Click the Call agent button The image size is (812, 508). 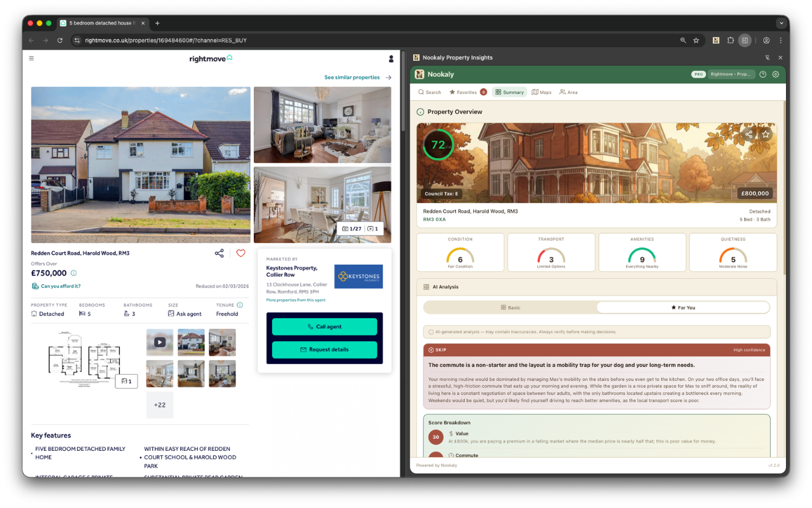(x=324, y=326)
